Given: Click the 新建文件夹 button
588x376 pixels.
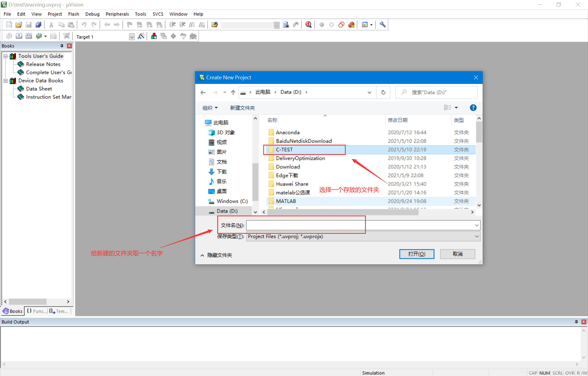Looking at the screenshot, I should click(242, 108).
